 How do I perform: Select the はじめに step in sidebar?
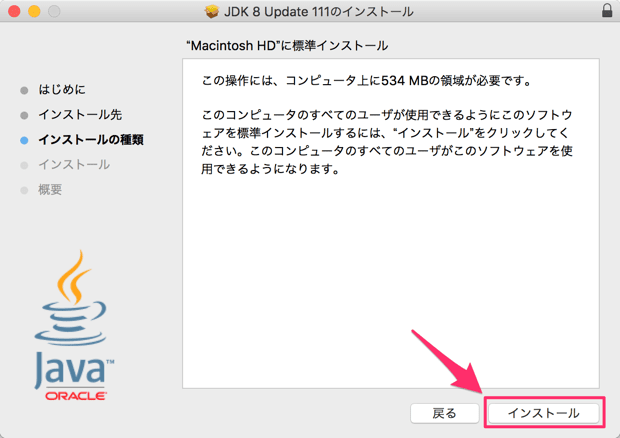pyautogui.click(x=62, y=89)
